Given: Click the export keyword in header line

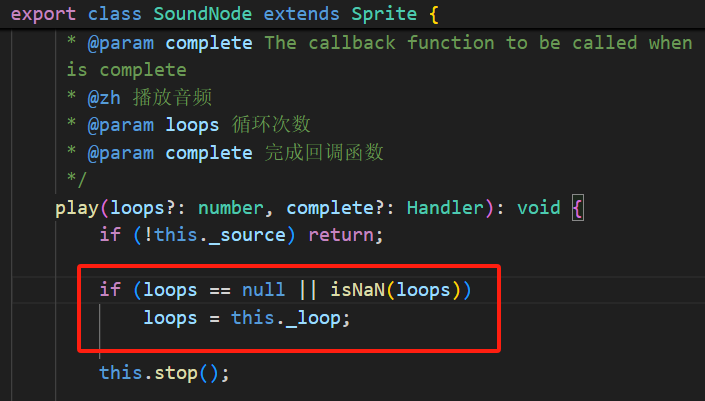Looking at the screenshot, I should [43, 15].
